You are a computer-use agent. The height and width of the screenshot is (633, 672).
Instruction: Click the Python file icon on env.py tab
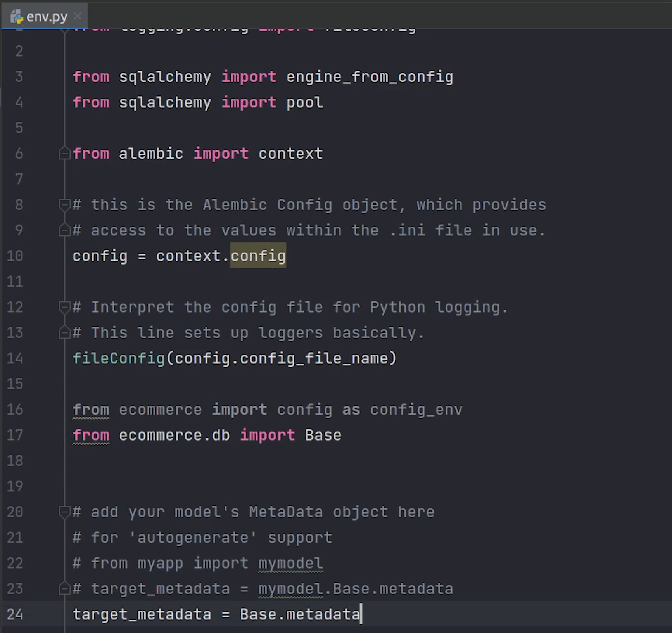pyautogui.click(x=17, y=17)
